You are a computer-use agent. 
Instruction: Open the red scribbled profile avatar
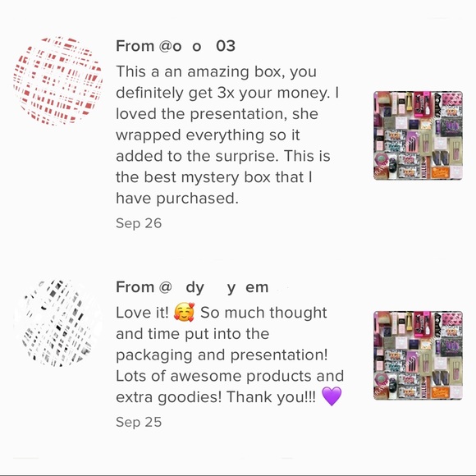tap(57, 81)
